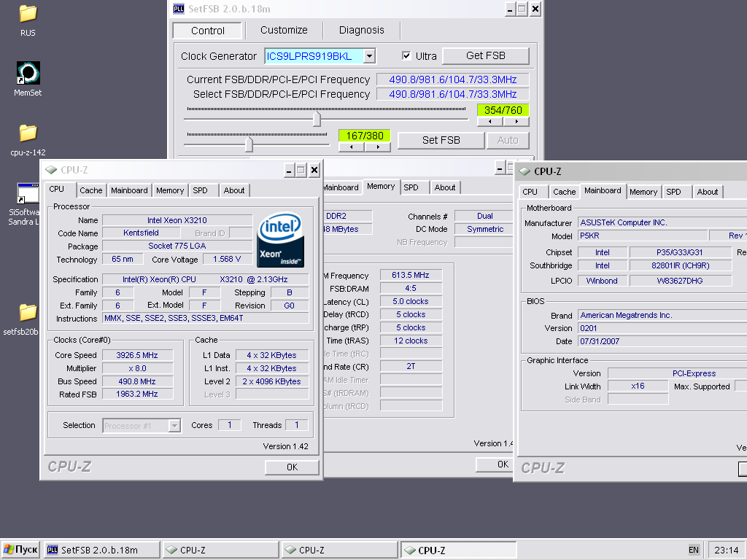The image size is (747, 560).
Task: Switch to SetFSB 2.0.b.18m in taskbar
Action: (x=101, y=550)
